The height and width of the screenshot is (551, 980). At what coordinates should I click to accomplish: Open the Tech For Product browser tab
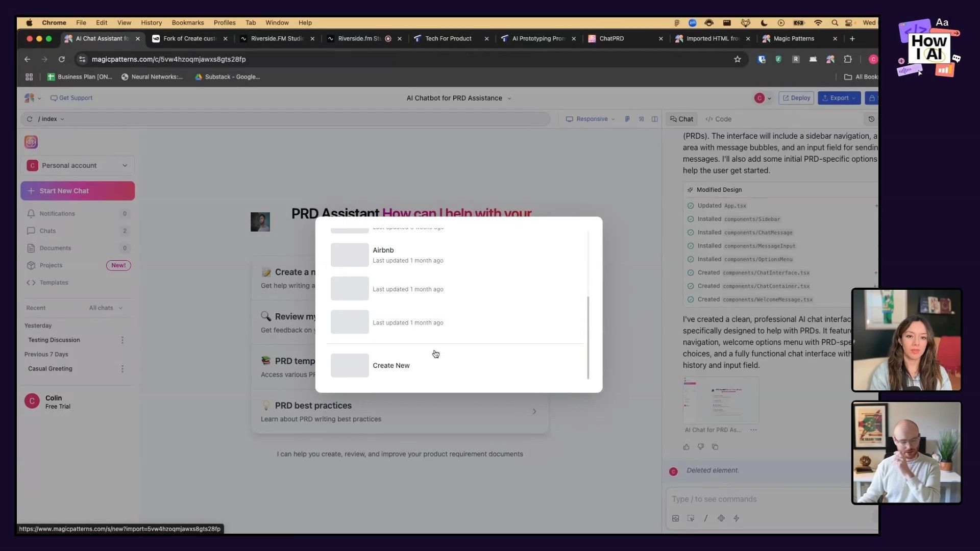pos(450,39)
